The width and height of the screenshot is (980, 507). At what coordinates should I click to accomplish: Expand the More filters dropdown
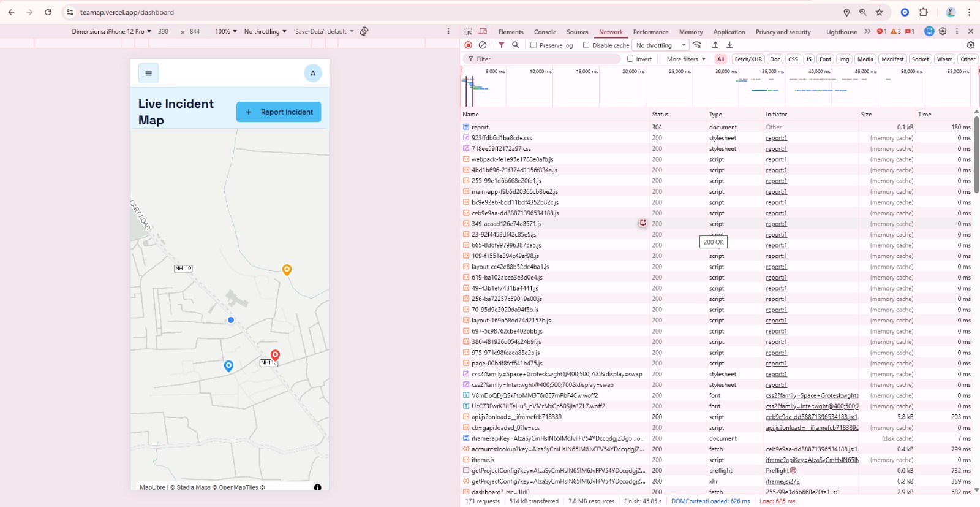click(x=686, y=59)
